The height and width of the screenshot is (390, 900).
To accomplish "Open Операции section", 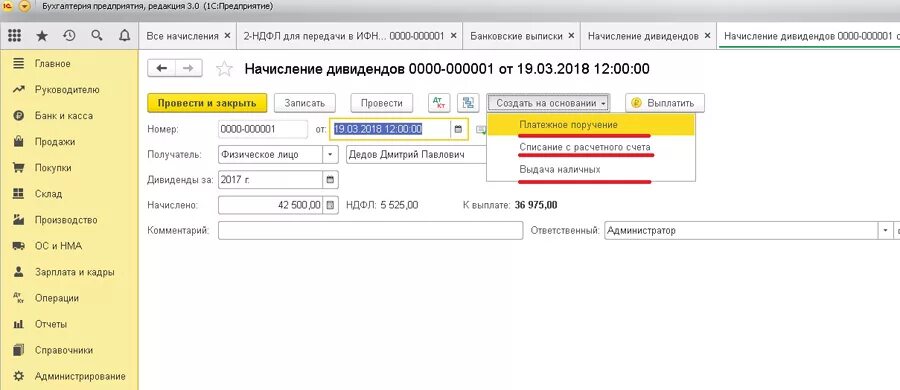I will (x=57, y=298).
